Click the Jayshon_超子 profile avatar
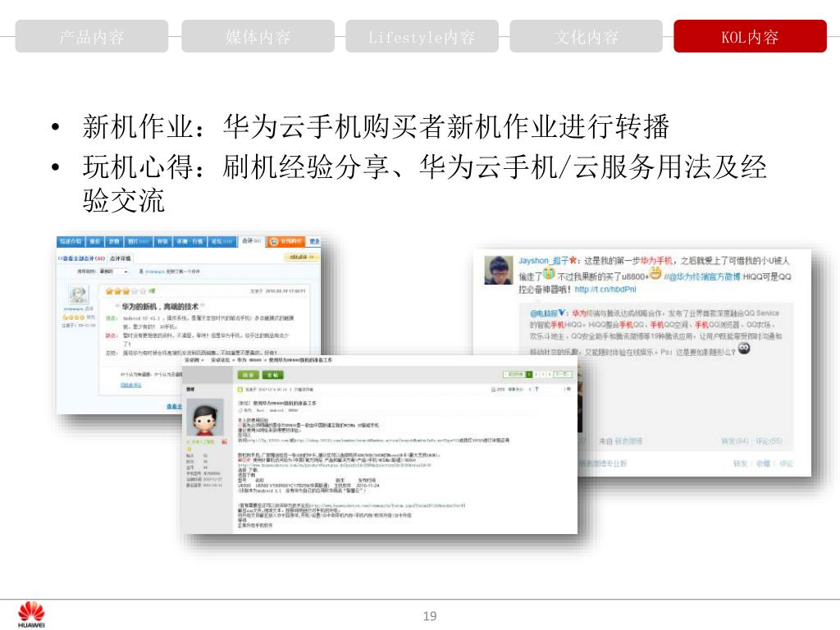The height and width of the screenshot is (630, 840). [498, 270]
